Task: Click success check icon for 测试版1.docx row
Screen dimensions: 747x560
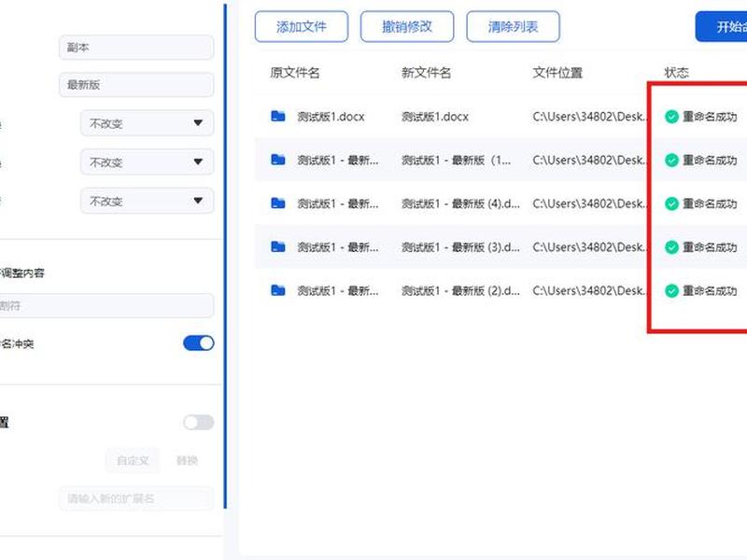Action: (671, 117)
